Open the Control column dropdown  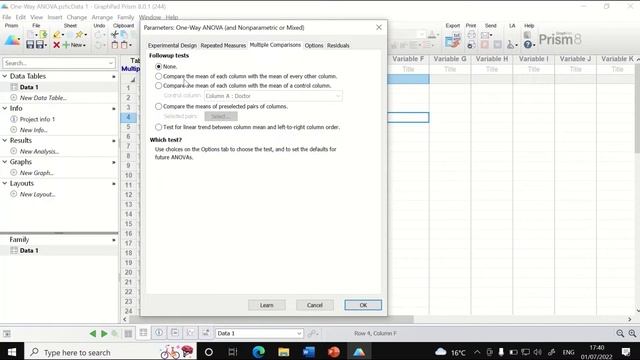pos(273,96)
